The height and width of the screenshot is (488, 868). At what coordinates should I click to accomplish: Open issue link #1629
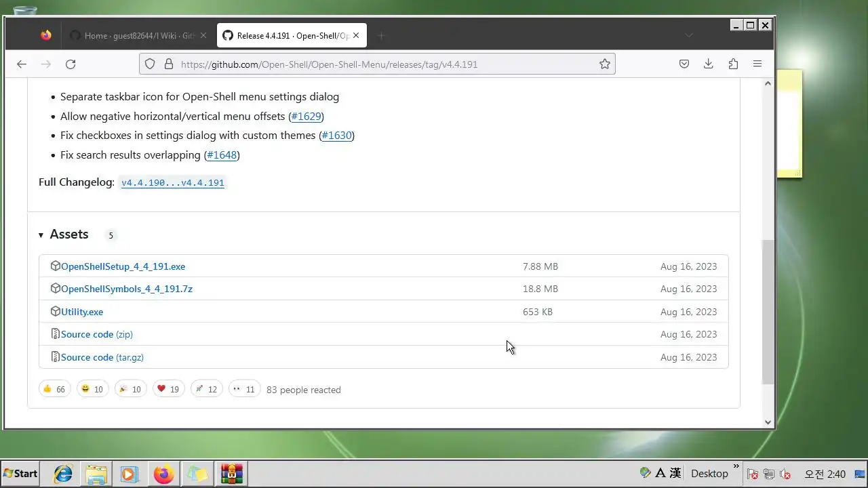[306, 117]
